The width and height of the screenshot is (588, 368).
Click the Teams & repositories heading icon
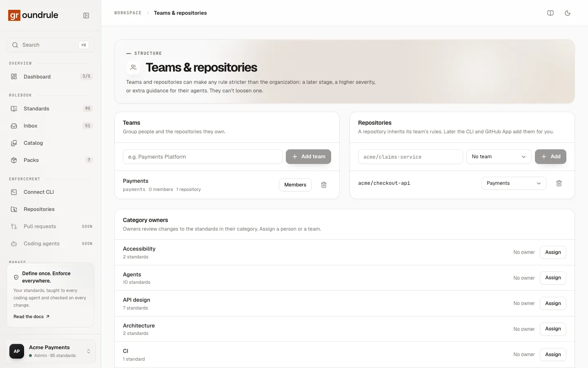pos(133,67)
